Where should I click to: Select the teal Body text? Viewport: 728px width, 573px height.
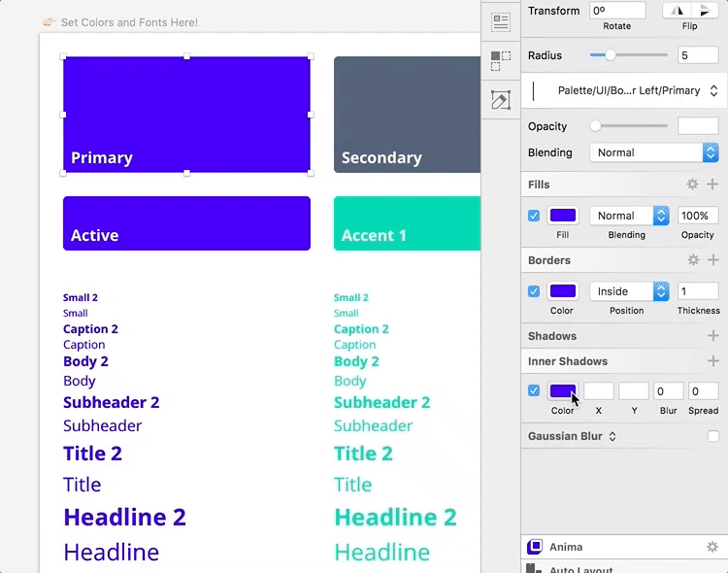click(350, 381)
